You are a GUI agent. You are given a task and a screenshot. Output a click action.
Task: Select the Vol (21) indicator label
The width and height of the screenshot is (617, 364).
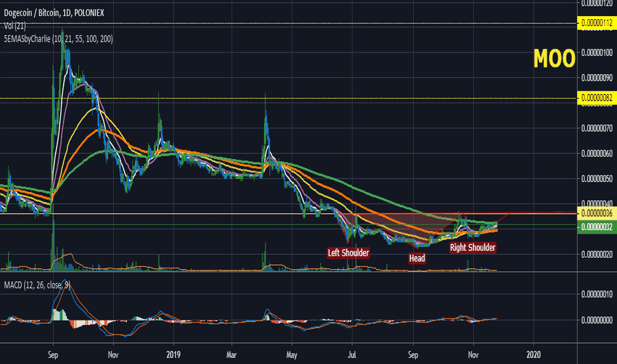(x=15, y=26)
